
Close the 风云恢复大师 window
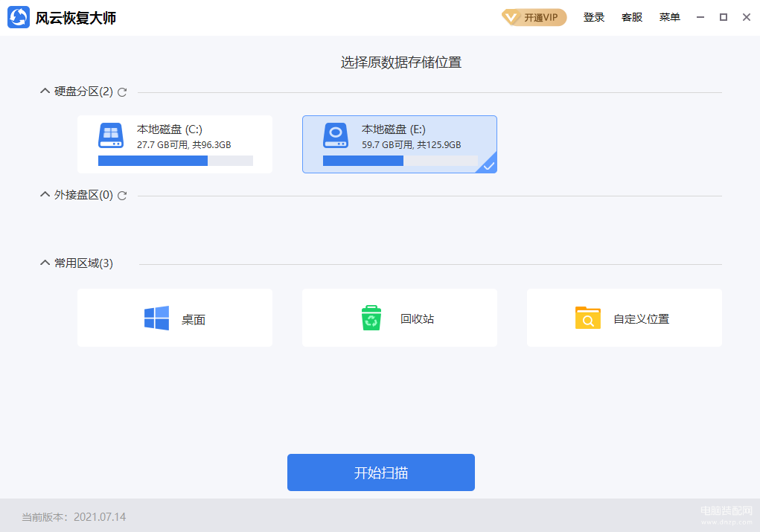(747, 17)
